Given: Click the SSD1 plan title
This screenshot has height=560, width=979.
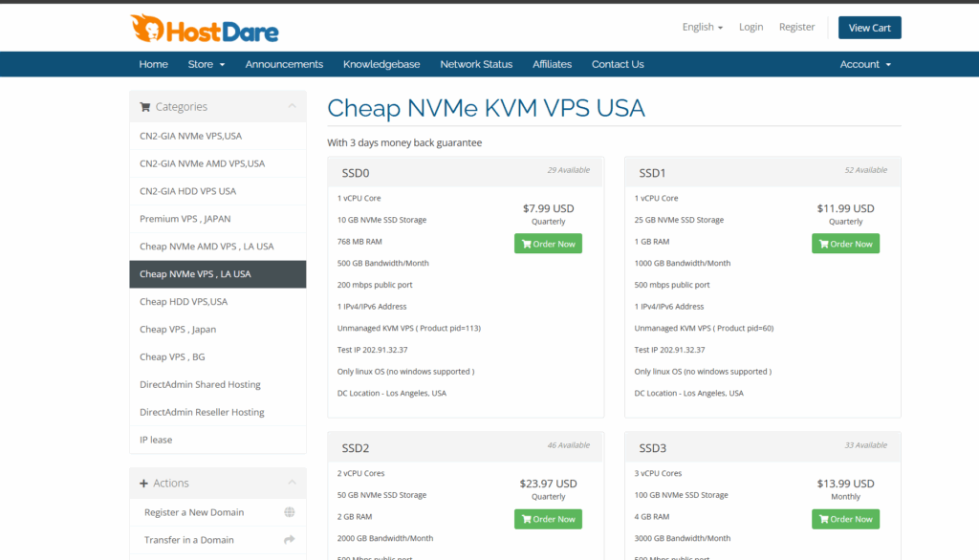Looking at the screenshot, I should pyautogui.click(x=652, y=173).
